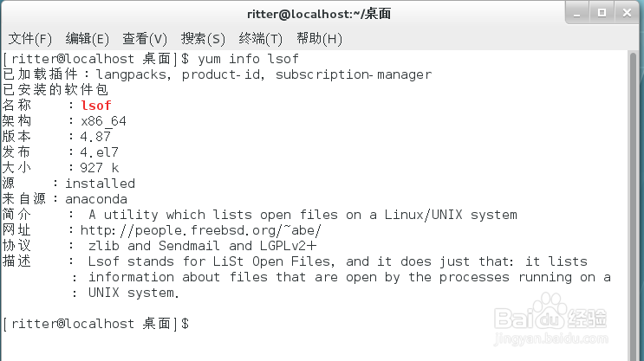Click the version value 4.87
This screenshot has height=361, width=644.
point(95,136)
